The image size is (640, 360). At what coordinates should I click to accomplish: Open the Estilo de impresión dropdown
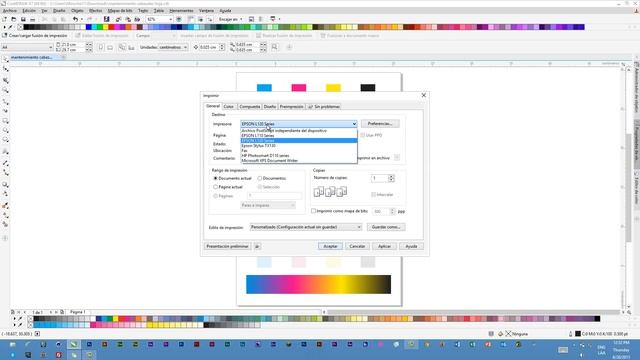coord(306,227)
